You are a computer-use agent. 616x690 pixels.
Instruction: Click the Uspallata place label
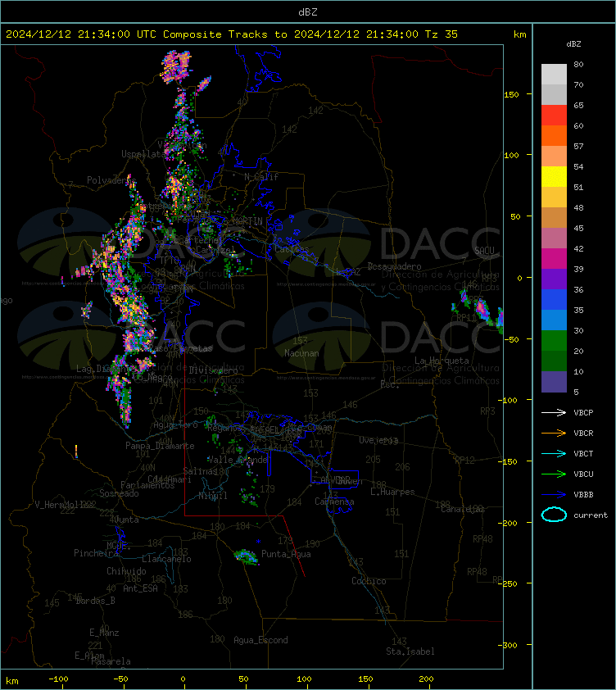(143, 154)
